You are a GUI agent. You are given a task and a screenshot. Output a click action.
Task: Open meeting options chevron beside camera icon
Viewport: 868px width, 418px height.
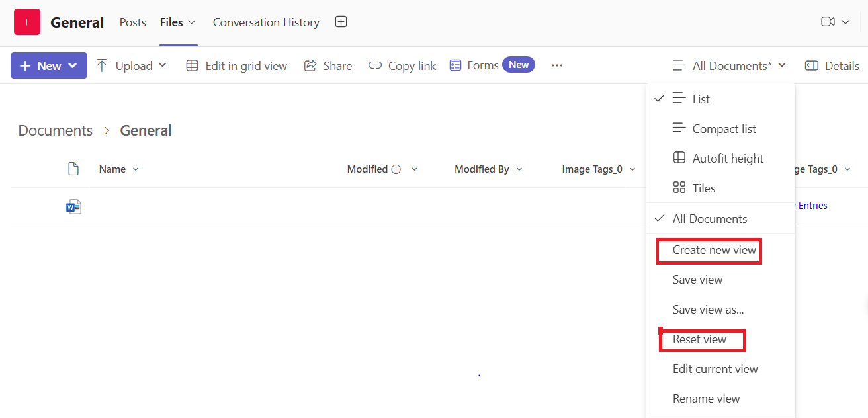[x=846, y=22]
